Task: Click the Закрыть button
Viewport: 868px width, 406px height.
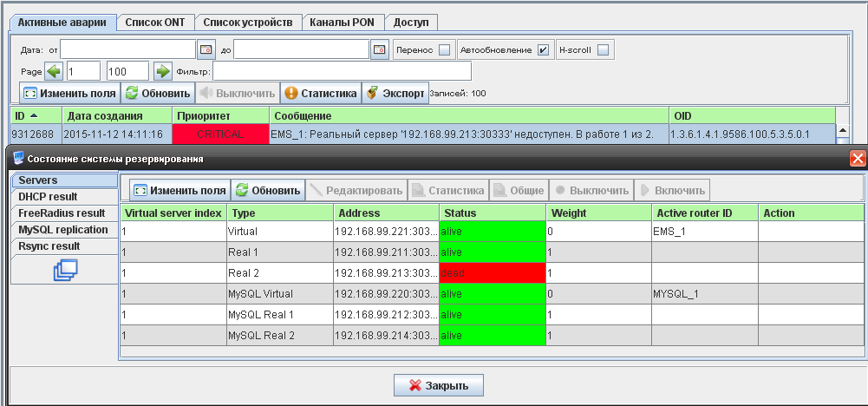Action: tap(439, 385)
